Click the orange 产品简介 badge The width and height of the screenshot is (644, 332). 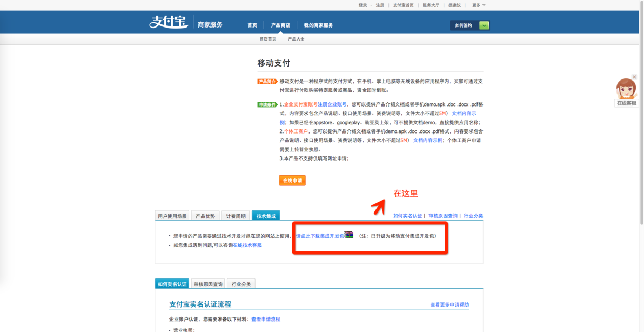point(267,82)
